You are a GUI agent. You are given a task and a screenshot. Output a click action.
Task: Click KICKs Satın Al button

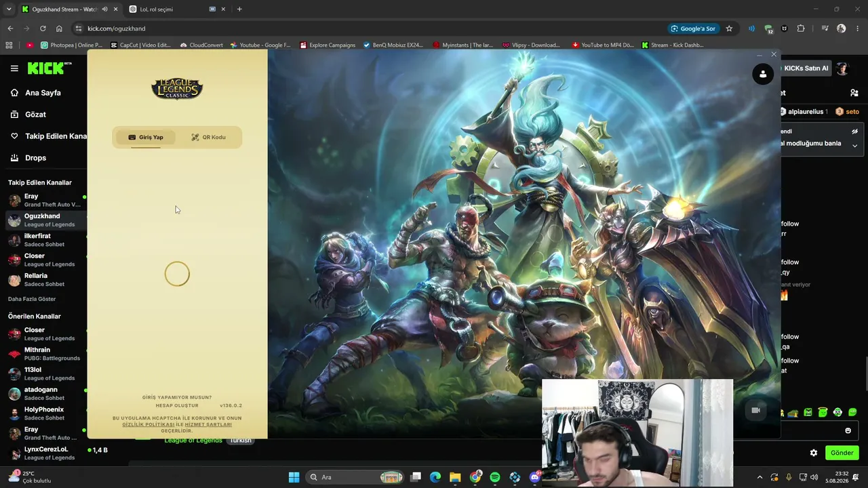(806, 68)
